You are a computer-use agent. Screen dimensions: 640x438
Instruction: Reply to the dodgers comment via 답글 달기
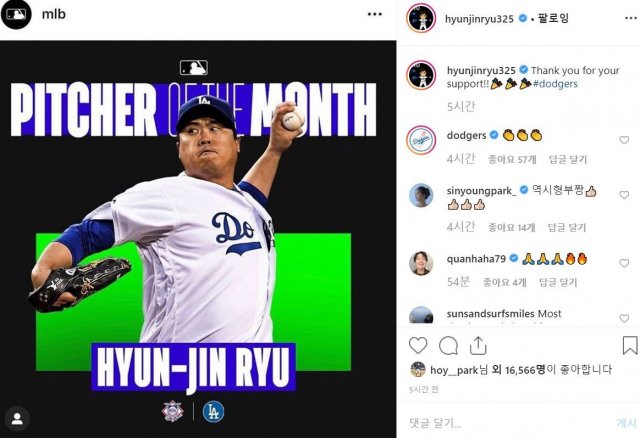click(x=568, y=159)
